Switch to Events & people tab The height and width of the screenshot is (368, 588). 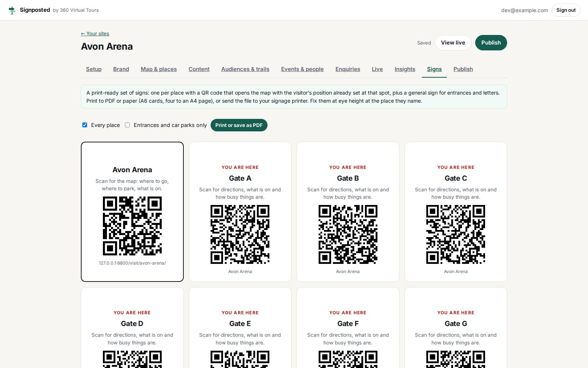pyautogui.click(x=302, y=69)
